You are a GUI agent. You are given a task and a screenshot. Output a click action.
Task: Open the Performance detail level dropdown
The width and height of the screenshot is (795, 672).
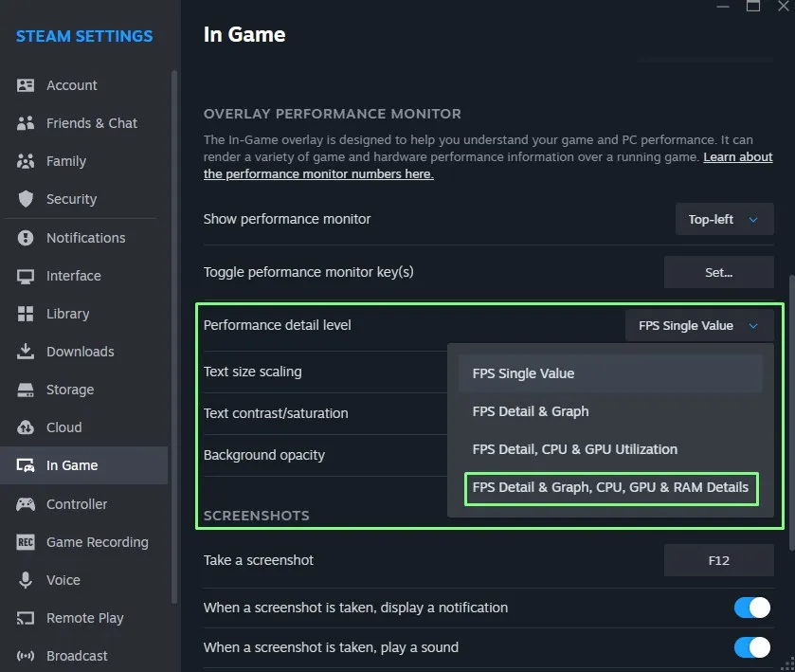point(698,325)
